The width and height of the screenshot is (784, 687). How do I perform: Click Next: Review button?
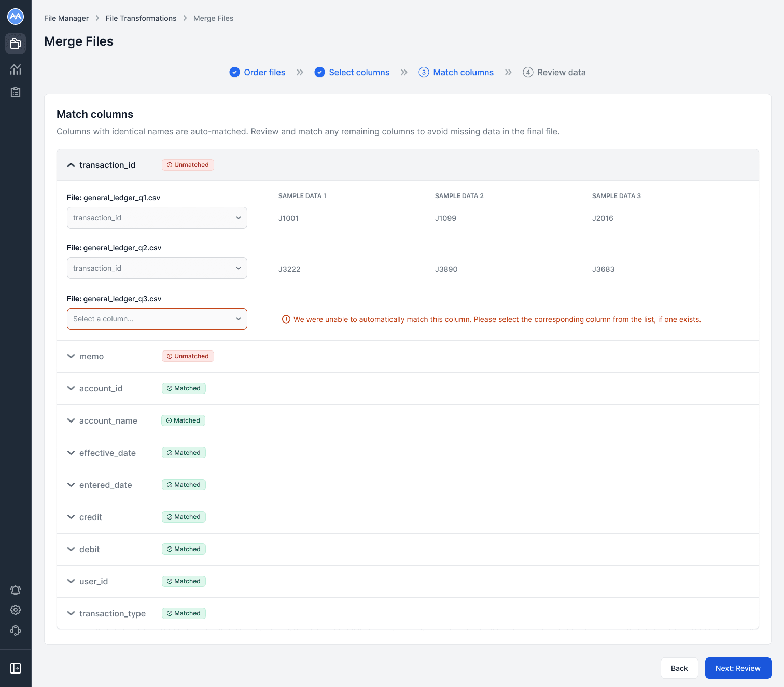coord(738,668)
